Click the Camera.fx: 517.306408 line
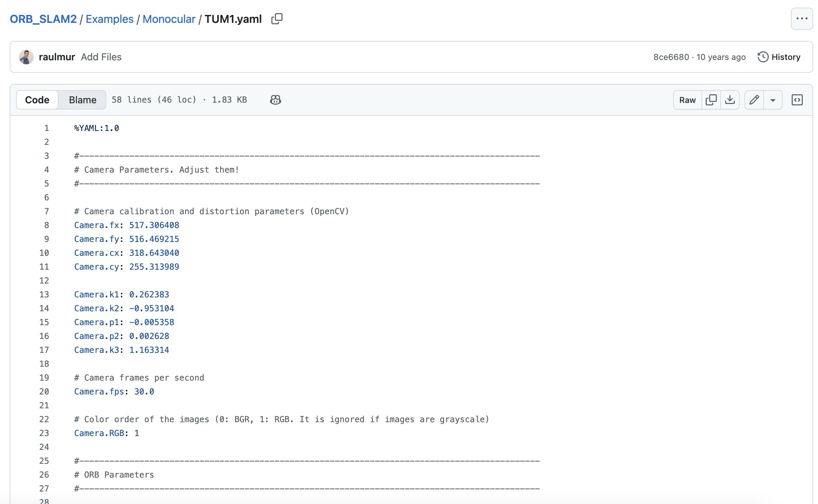The height and width of the screenshot is (504, 818). coord(127,225)
